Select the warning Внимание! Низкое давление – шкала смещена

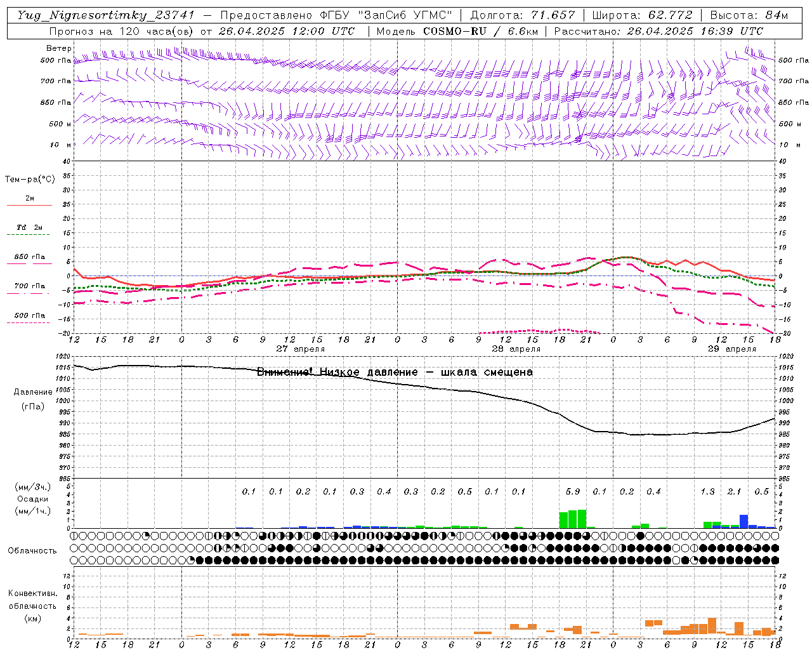[395, 372]
